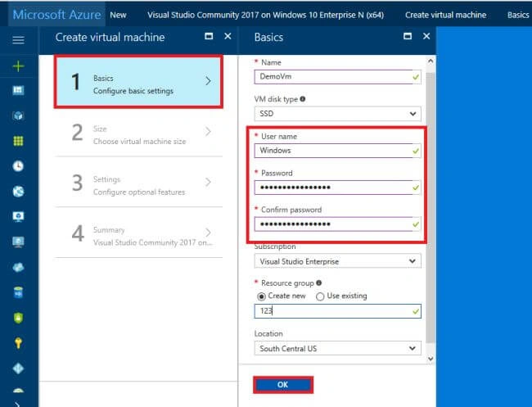
Task: Open SQL databases icon in sidebar
Action: [18, 292]
